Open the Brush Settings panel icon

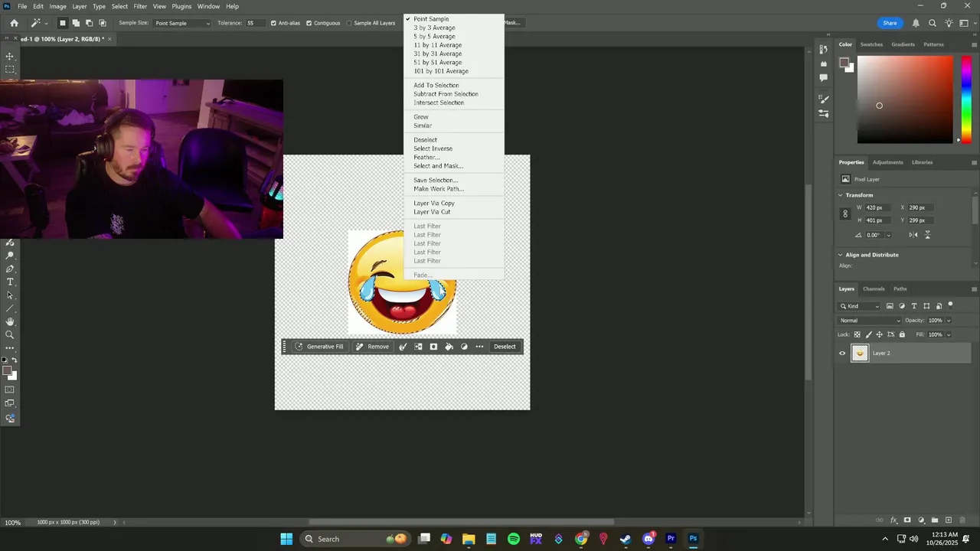(x=823, y=99)
